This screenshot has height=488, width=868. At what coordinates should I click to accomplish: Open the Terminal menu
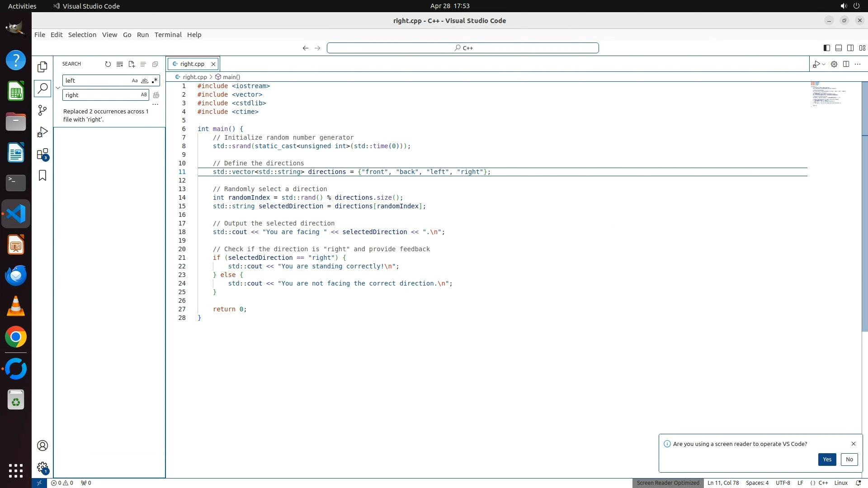tap(168, 35)
